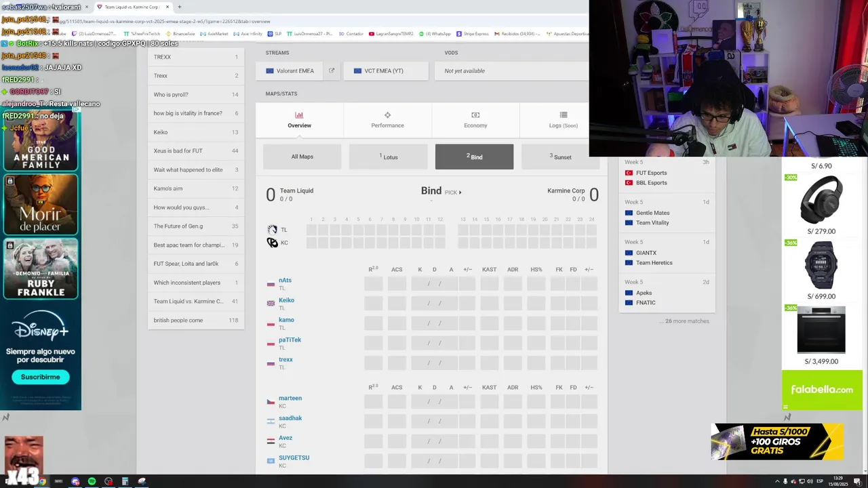Click the Suscribirme button on Disney+ ad
Screen dimensions: 868x488
tap(40, 377)
